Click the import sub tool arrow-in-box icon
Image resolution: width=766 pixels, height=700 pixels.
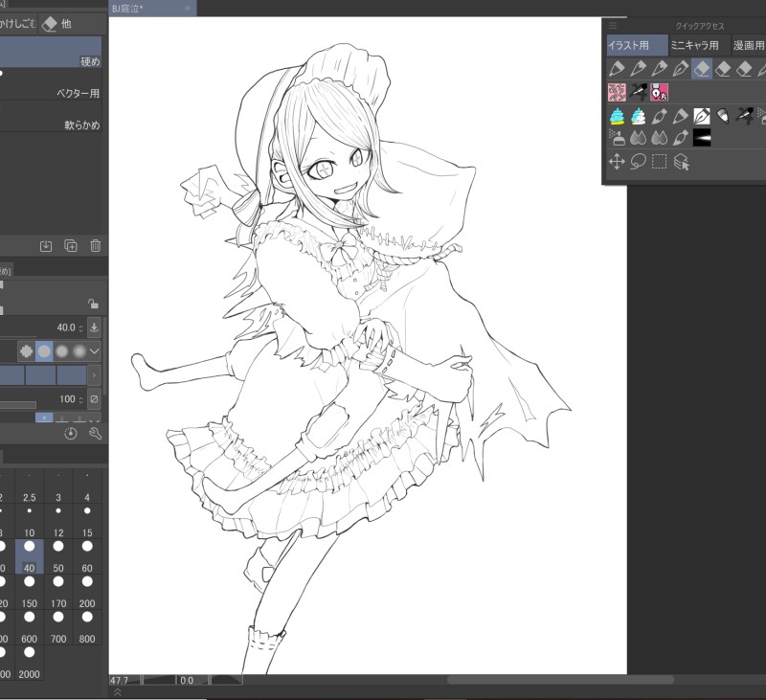coord(46,246)
